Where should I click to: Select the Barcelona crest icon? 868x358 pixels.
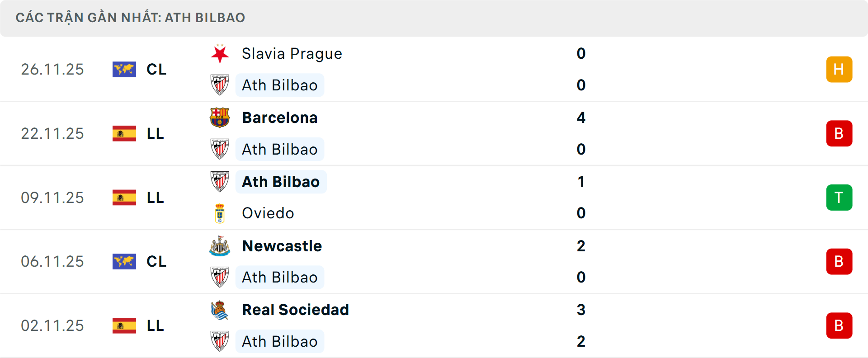[x=220, y=117]
